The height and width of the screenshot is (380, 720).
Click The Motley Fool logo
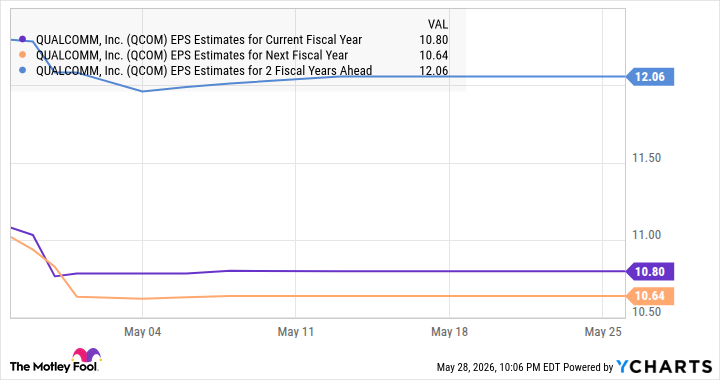[x=55, y=361]
